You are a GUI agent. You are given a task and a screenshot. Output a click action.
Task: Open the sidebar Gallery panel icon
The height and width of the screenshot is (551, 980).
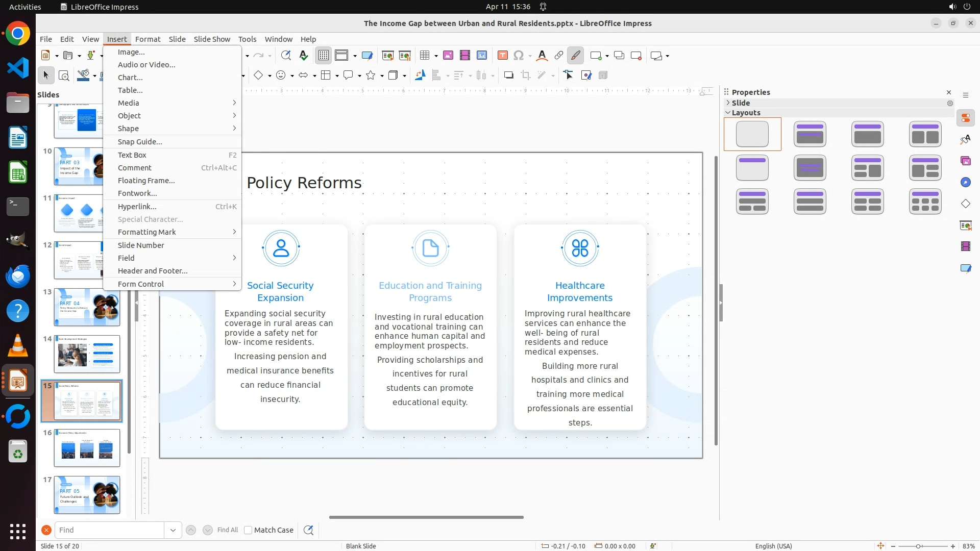point(965,161)
